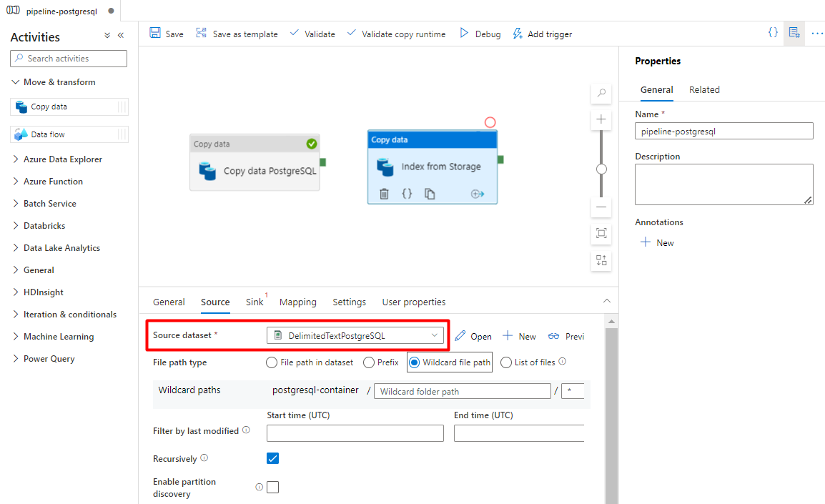Delete the Index from Storage activity
This screenshot has width=825, height=504.
[x=384, y=194]
